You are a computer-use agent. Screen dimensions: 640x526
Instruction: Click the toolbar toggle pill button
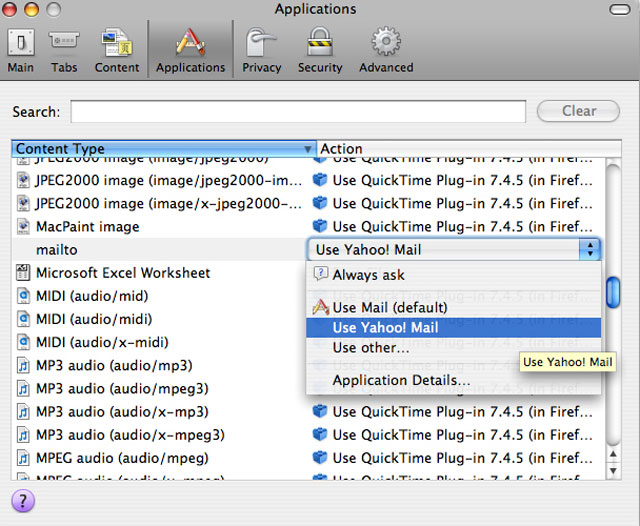pos(620,9)
